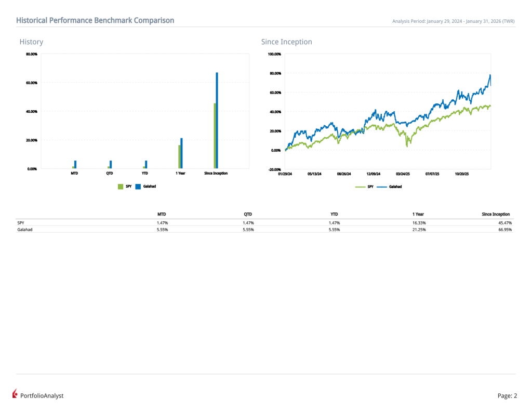Click the 01/29/24 date label on line chart axis
532x411 pixels.
(285, 174)
